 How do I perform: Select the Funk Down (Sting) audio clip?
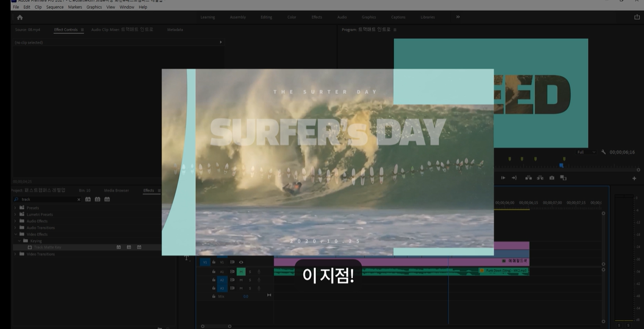402,271
